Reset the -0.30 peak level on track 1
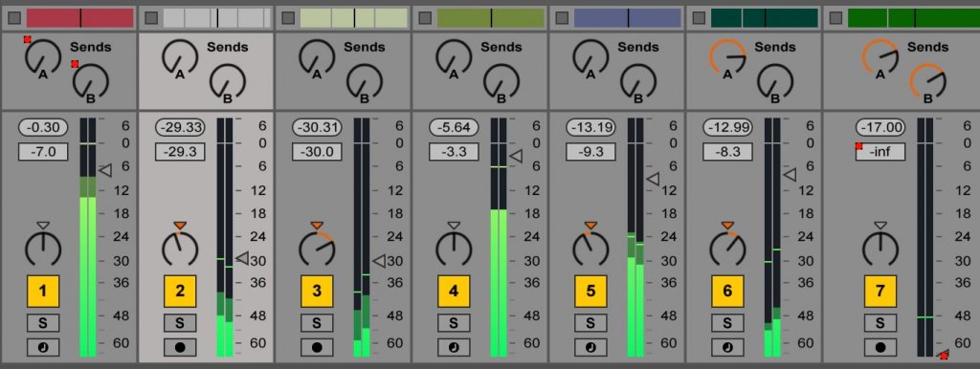This screenshot has width=980, height=369. (43, 127)
